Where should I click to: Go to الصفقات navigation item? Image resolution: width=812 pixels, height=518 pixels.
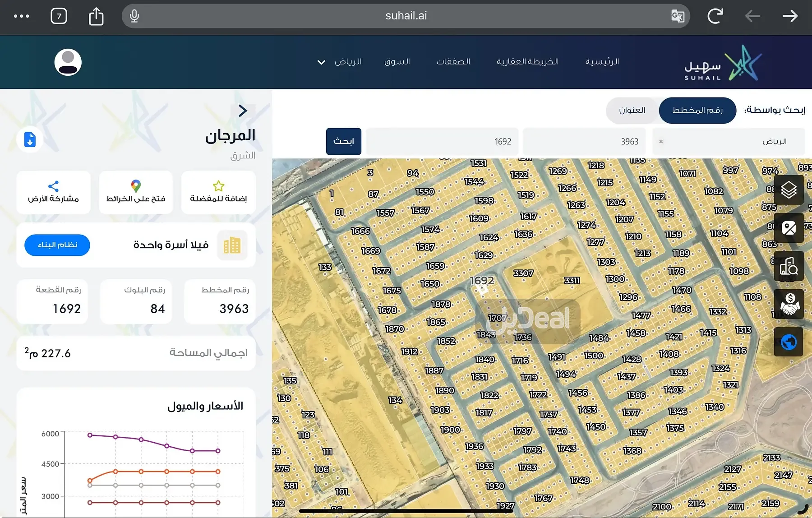[x=453, y=62]
